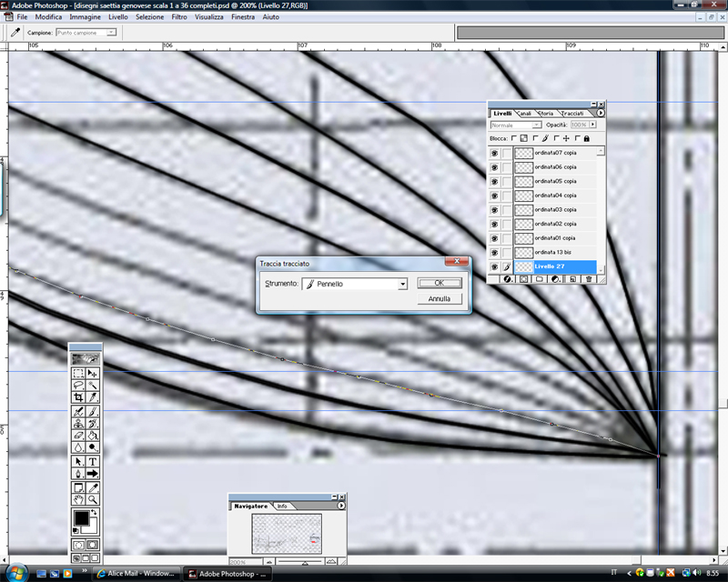Open Alice Mail from the taskbar
The height and width of the screenshot is (582, 728).
pyautogui.click(x=136, y=574)
